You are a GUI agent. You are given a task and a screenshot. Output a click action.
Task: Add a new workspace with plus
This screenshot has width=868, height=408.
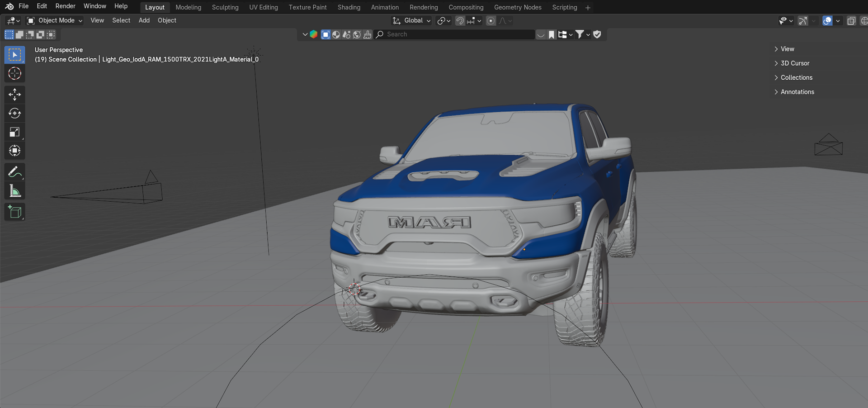point(588,7)
